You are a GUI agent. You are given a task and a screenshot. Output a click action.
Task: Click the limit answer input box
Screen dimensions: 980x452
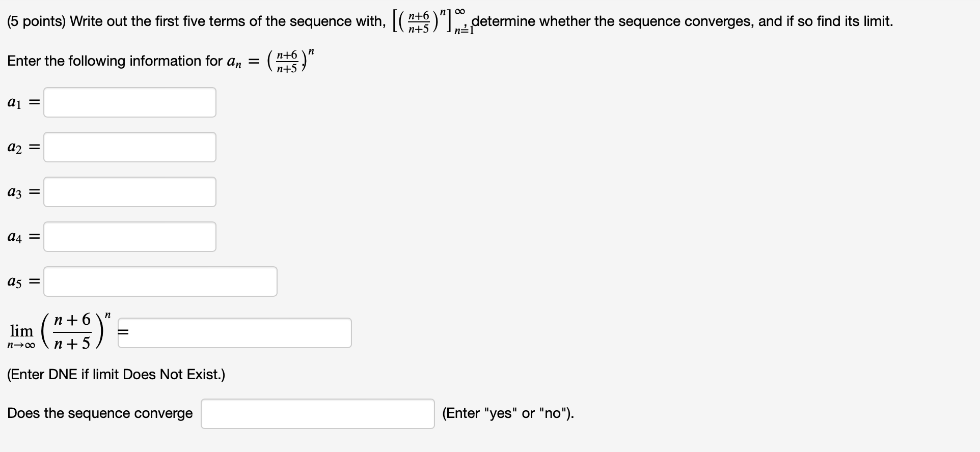(234, 332)
